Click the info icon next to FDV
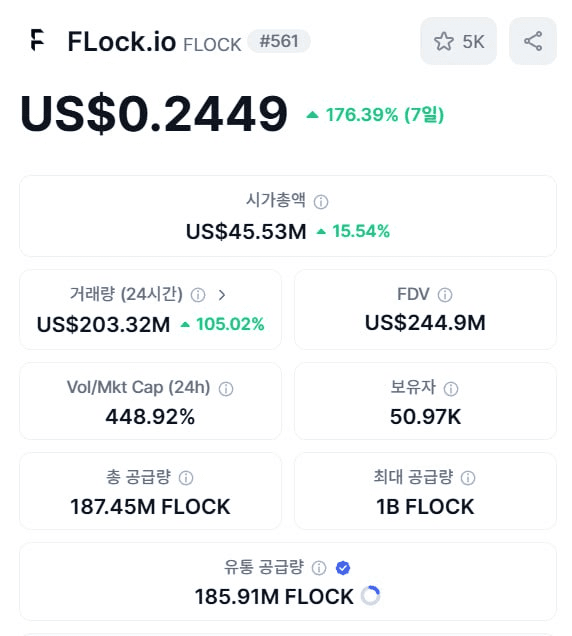 click(x=445, y=295)
